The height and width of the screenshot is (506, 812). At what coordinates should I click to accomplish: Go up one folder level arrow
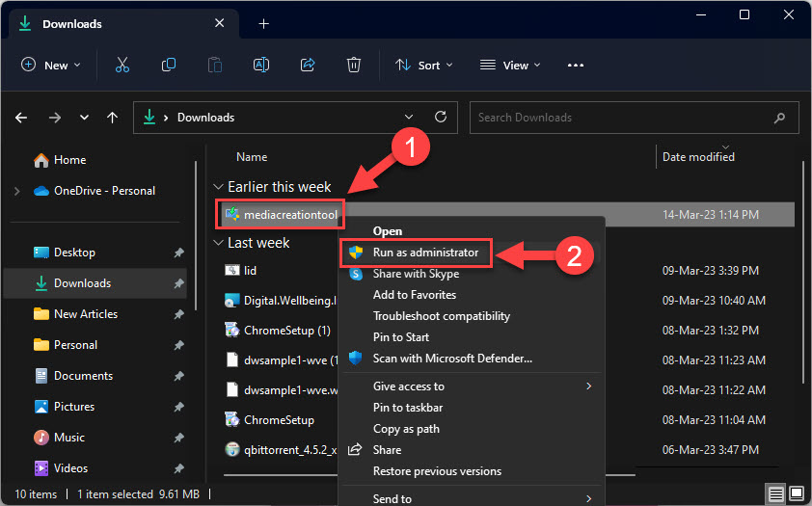click(x=112, y=118)
